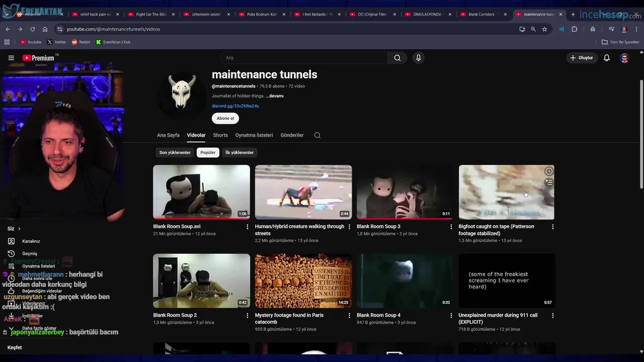
Task: Open options menu for Blank Room Soup 2
Action: click(248, 316)
